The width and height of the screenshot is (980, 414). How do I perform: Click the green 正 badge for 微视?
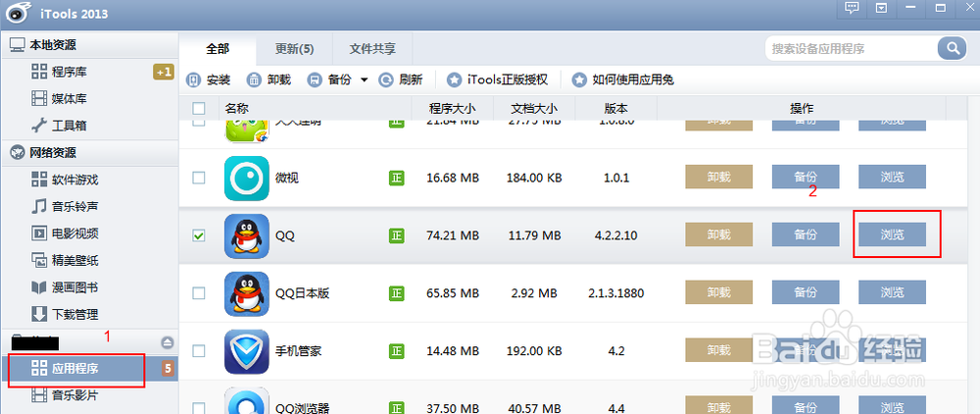coord(396,179)
